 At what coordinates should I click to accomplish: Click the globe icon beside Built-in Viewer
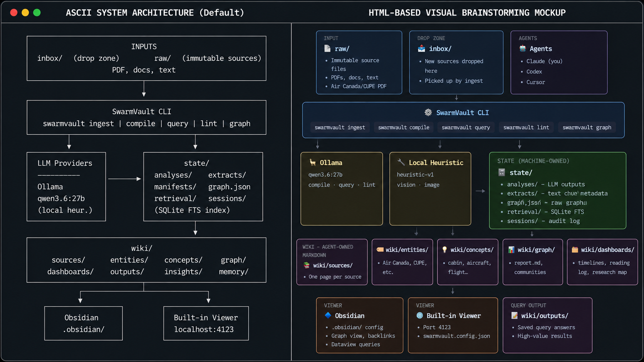(x=420, y=315)
